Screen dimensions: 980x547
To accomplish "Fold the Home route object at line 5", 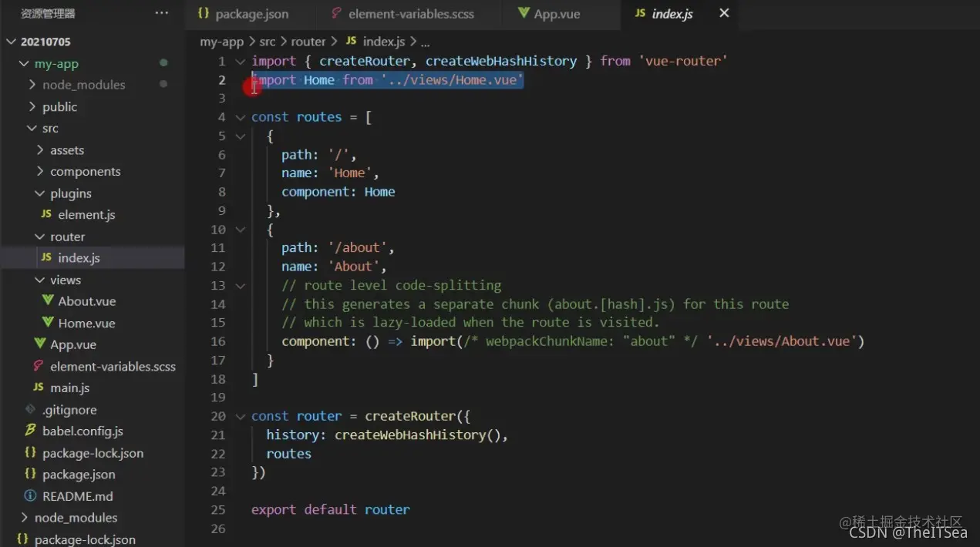I will (240, 136).
